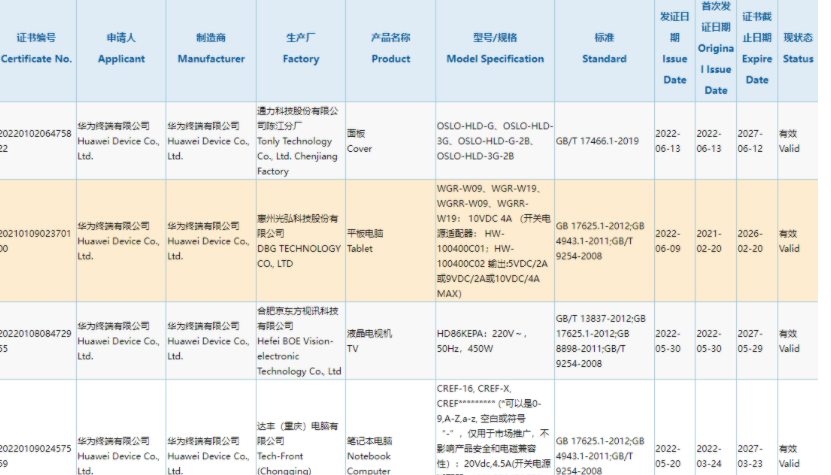The height and width of the screenshot is (475, 831).
Task: Click the Product column header
Action: 391,49
